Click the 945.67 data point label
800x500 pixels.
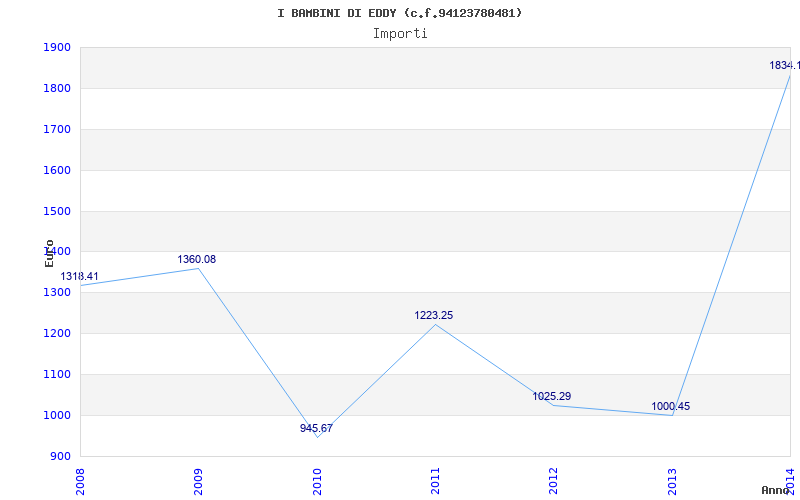316,429
